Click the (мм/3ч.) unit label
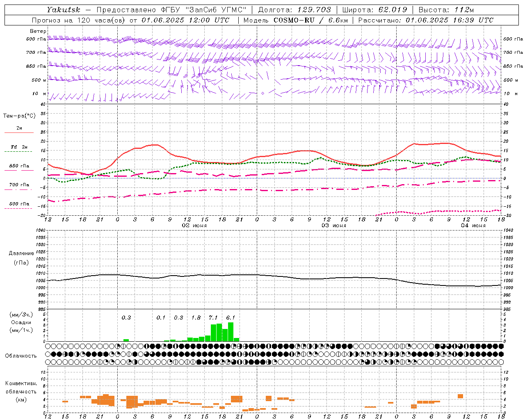Image resolution: width=525 pixels, height=420 pixels. pos(21,315)
